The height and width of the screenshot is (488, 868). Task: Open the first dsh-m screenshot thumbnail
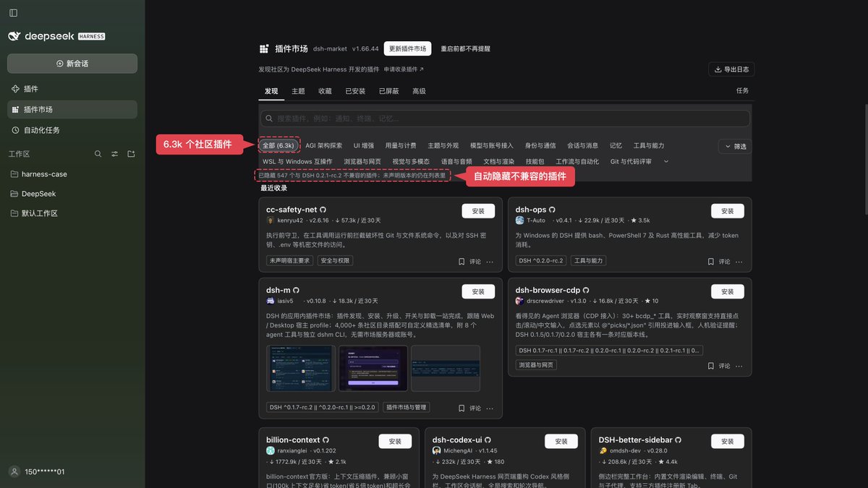click(301, 369)
